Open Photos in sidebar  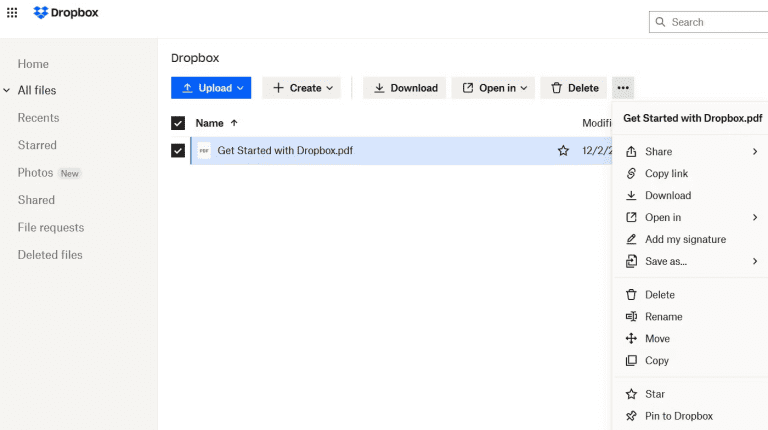tap(35, 172)
